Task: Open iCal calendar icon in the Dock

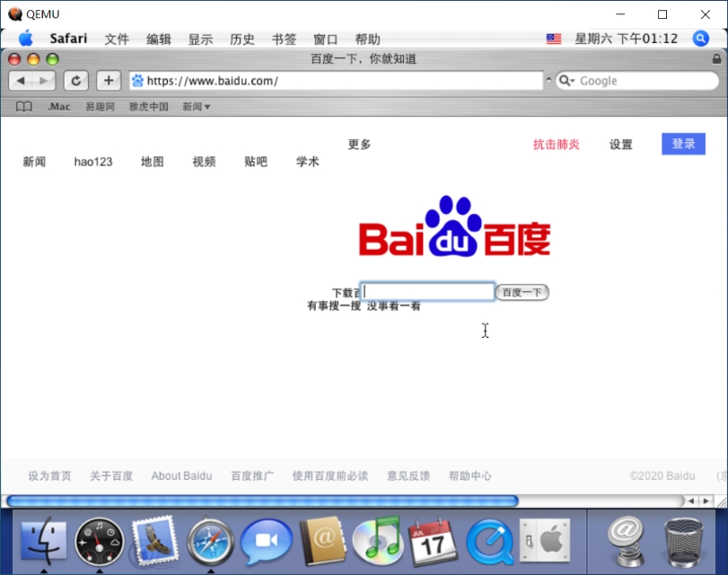Action: coord(432,542)
